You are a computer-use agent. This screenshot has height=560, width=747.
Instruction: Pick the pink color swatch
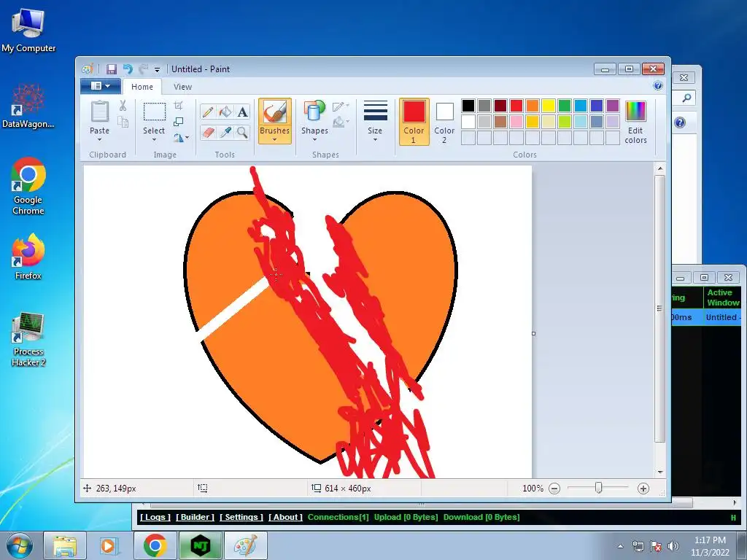point(516,122)
